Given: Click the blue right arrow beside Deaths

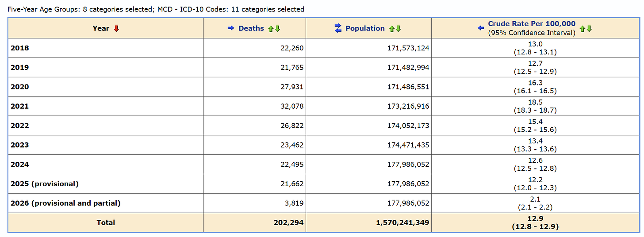Looking at the screenshot, I should pyautogui.click(x=230, y=28).
